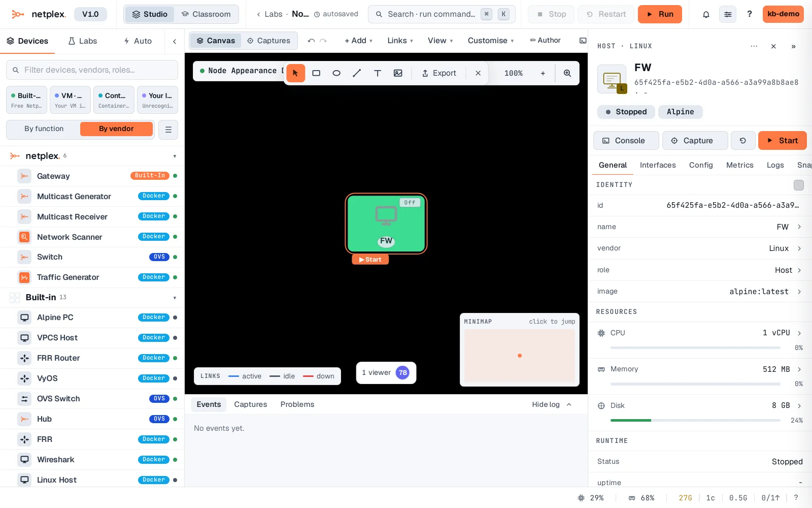The width and height of the screenshot is (812, 508).
Task: Toggle the Identity section checkbox
Action: click(x=799, y=185)
